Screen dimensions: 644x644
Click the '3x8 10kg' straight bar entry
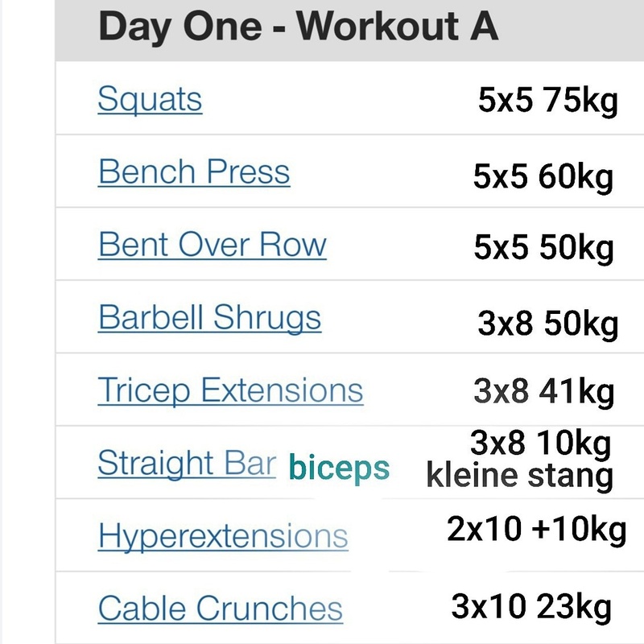[541, 443]
